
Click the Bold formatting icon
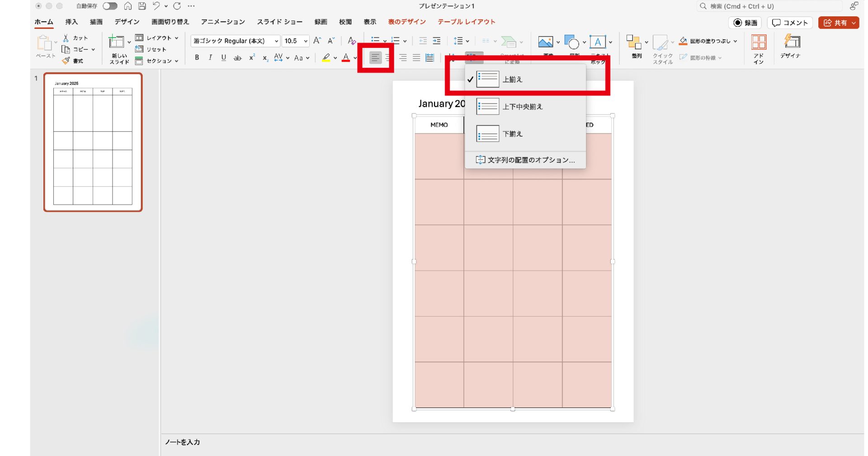197,57
